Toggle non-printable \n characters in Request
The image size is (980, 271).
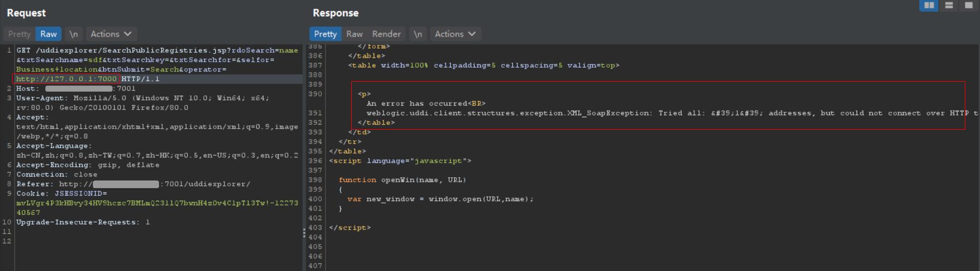73,34
